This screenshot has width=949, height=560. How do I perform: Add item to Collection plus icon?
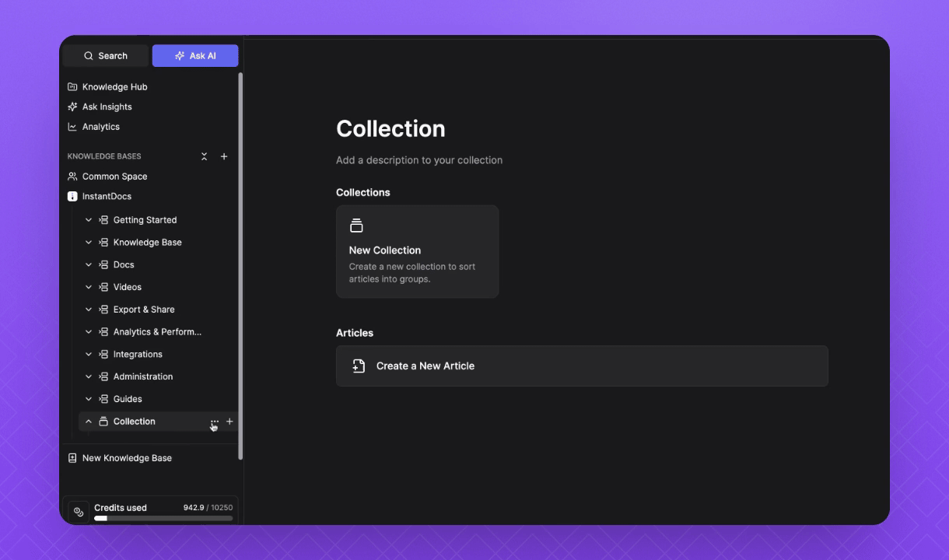pos(229,422)
